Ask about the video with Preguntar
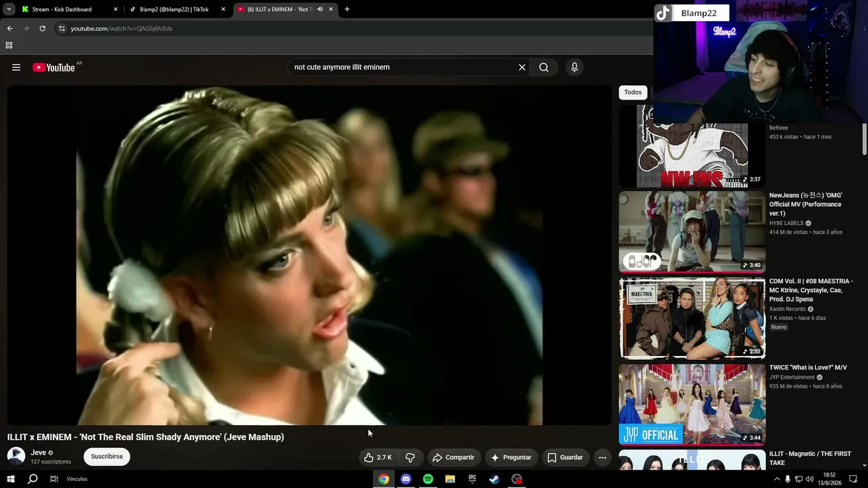Image resolution: width=868 pixels, height=488 pixels. coord(511,457)
